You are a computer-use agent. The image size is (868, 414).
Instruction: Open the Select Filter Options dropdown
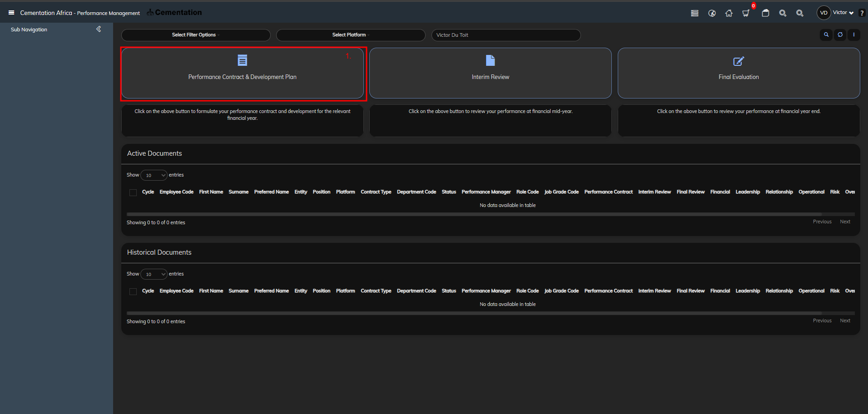click(x=196, y=35)
